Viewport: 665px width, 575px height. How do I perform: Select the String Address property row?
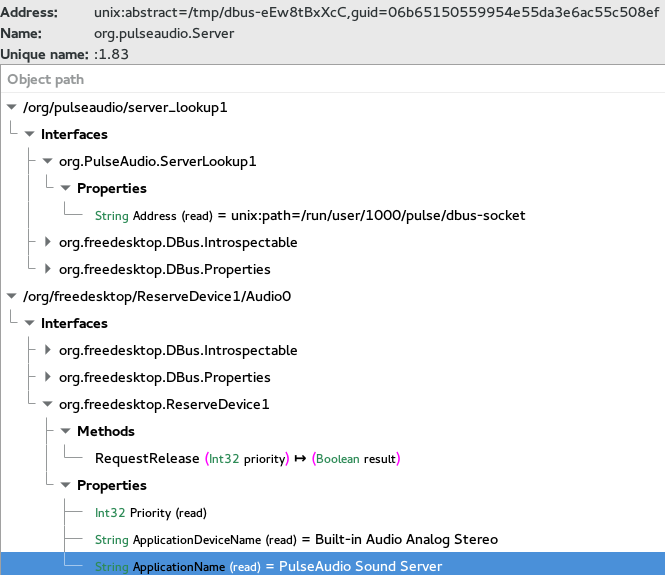coord(309,215)
